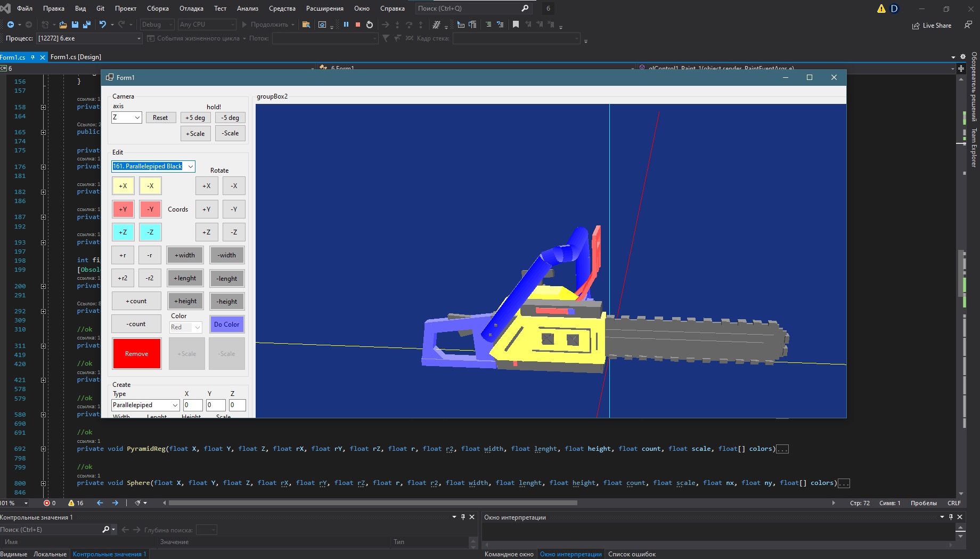Open the Process dropdown showing 6.exe
This screenshot has width=980, height=559.
tap(89, 38)
